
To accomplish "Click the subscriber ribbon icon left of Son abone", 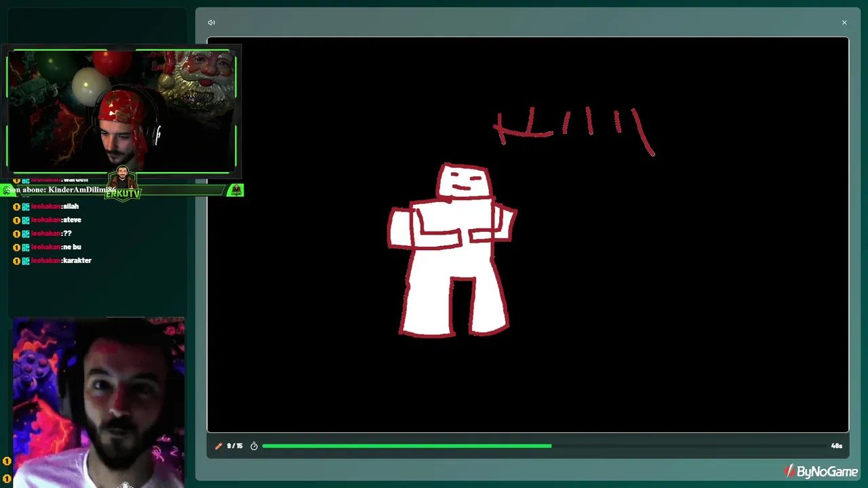I will click(8, 190).
